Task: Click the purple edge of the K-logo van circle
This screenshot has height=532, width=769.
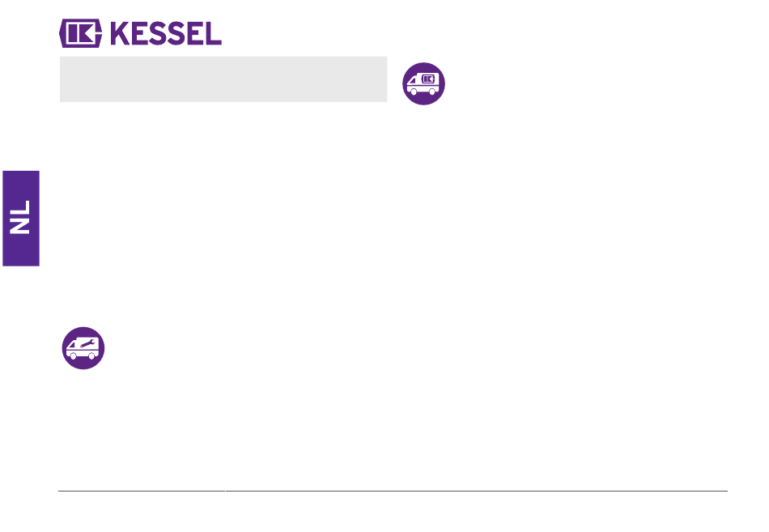Action: 423,64
